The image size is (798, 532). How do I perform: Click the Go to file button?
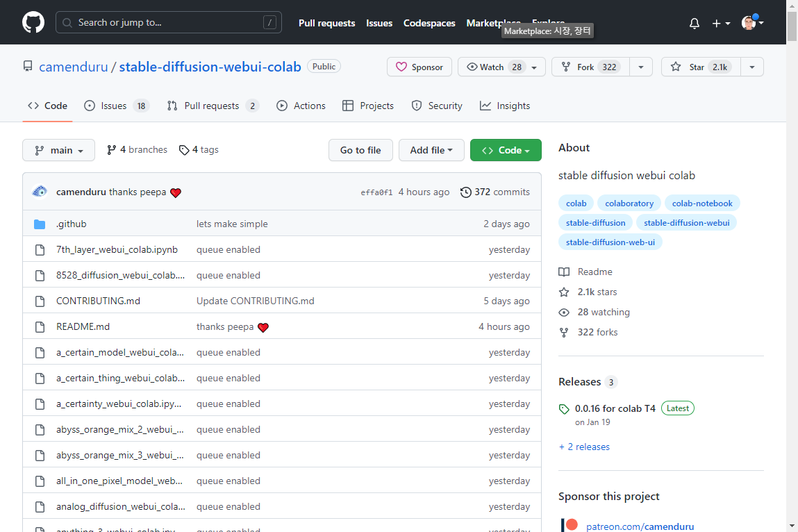360,150
